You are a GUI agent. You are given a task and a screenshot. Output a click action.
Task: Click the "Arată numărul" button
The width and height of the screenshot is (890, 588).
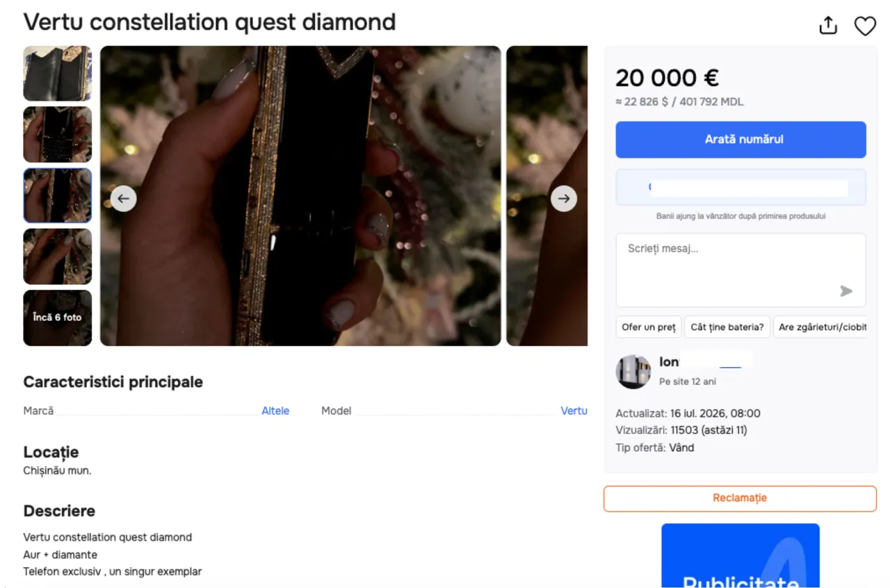click(741, 140)
